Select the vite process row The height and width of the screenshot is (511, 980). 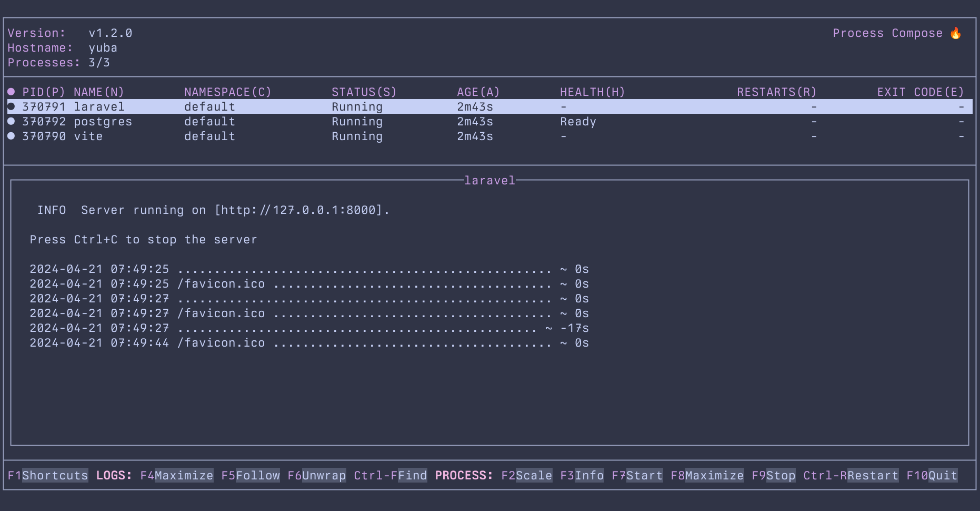pos(489,136)
